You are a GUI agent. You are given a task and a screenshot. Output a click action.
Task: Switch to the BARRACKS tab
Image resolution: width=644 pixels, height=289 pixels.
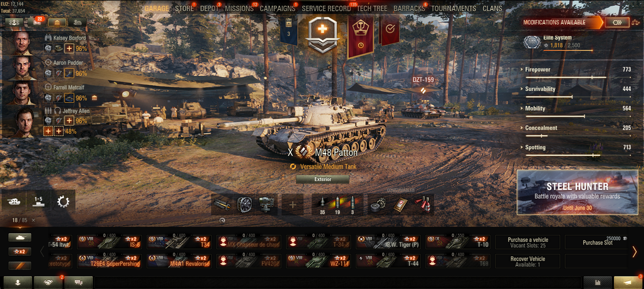409,9
